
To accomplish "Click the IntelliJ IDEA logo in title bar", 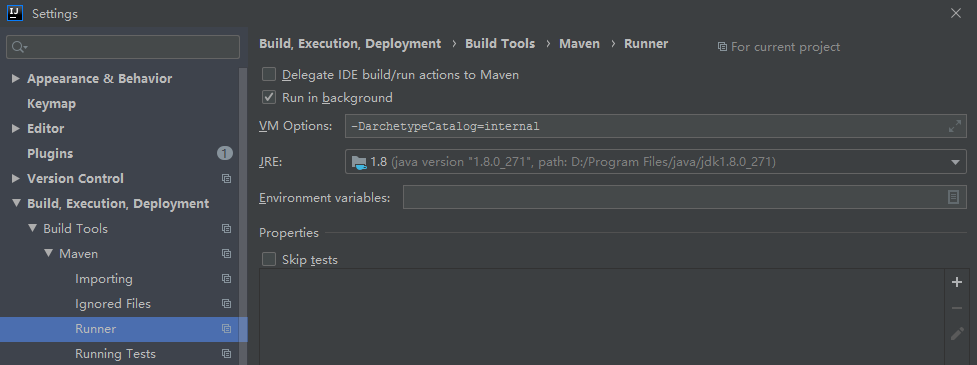I will (16, 12).
